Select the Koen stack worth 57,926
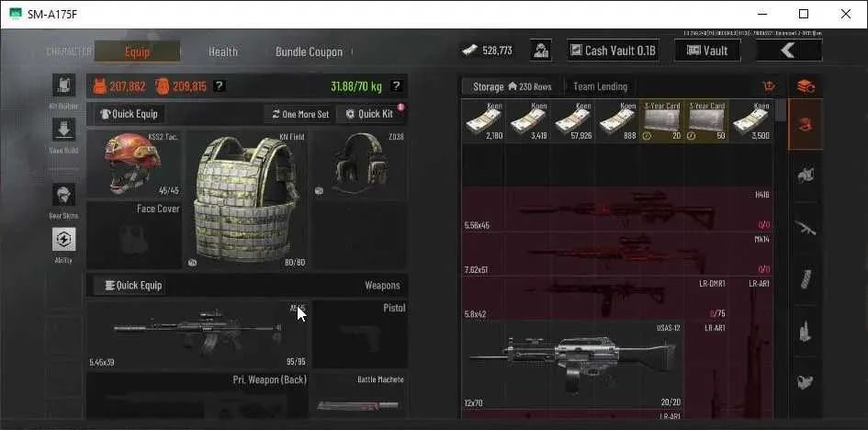This screenshot has width=868, height=430. click(572, 120)
